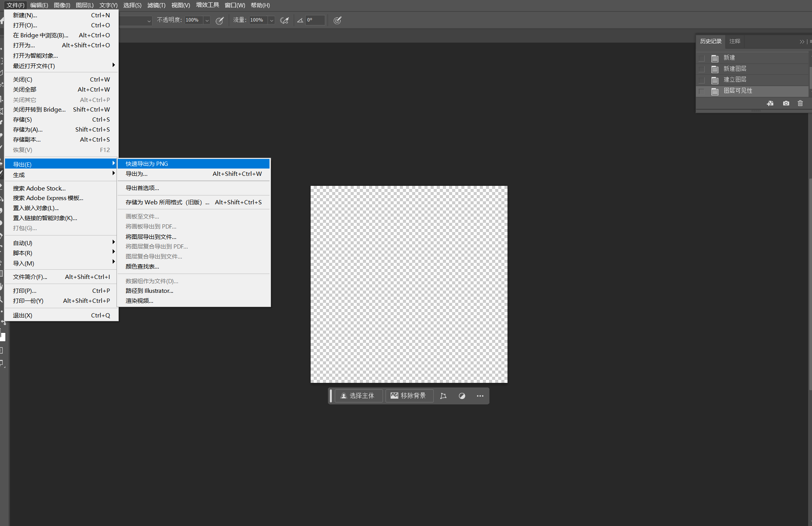
Task: Click Remove Background (移除背景) button
Action: (409, 396)
